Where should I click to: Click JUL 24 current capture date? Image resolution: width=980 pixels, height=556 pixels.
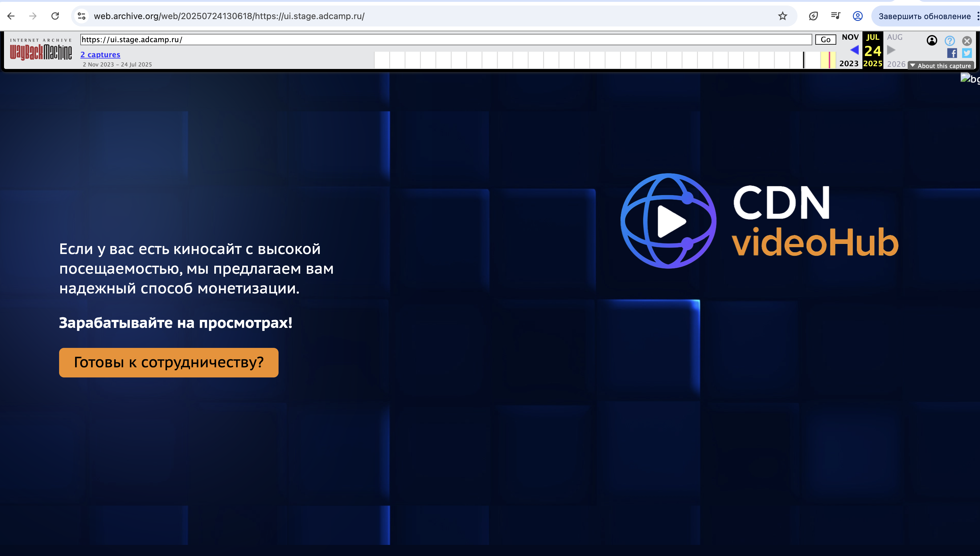tap(873, 50)
